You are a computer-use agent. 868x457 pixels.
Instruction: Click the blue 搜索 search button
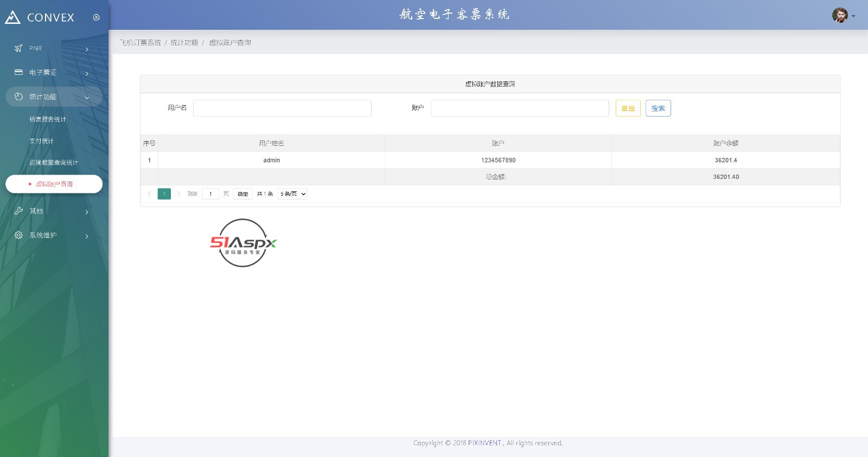click(x=658, y=108)
